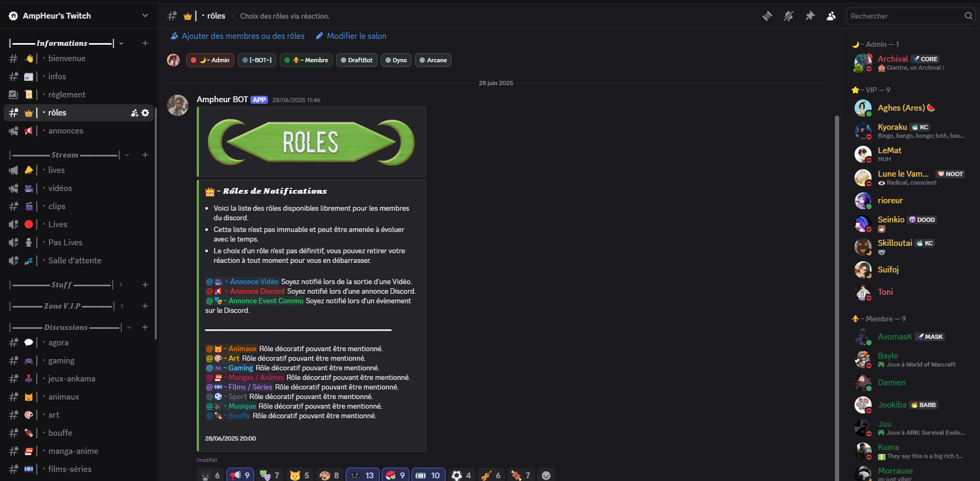The width and height of the screenshot is (980, 481).
Task: Open the AmpHeur's Twitch server dropdown
Action: click(145, 15)
